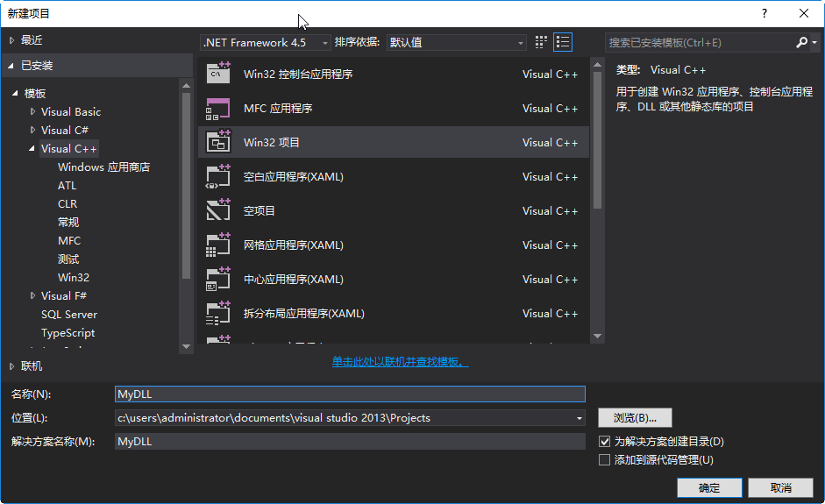Select the ATL tree item
Screen dimensions: 825x504
(67, 186)
